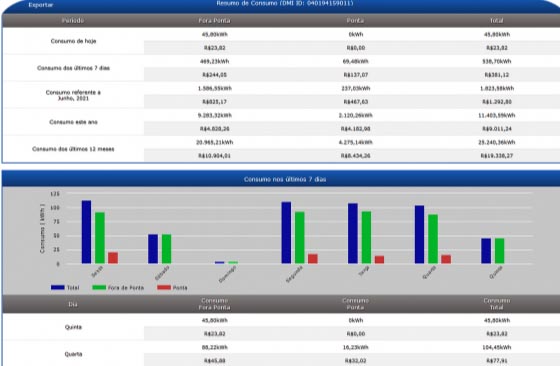Select the Consumo Total kWh value for Quinta

click(497, 320)
